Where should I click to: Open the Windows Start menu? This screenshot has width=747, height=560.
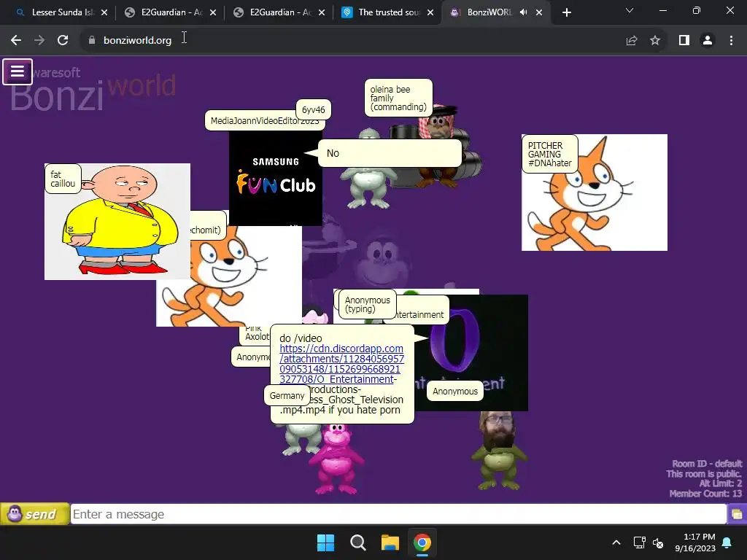[326, 542]
